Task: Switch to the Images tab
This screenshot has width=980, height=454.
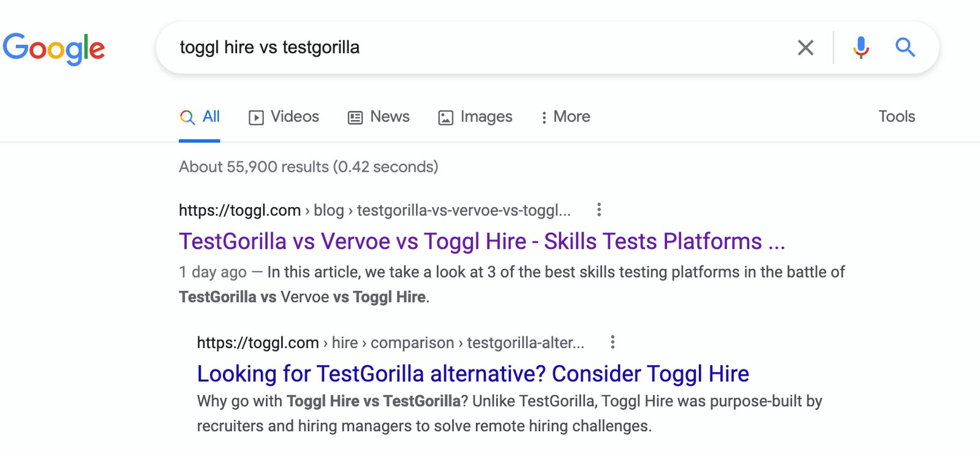Action: [x=475, y=117]
